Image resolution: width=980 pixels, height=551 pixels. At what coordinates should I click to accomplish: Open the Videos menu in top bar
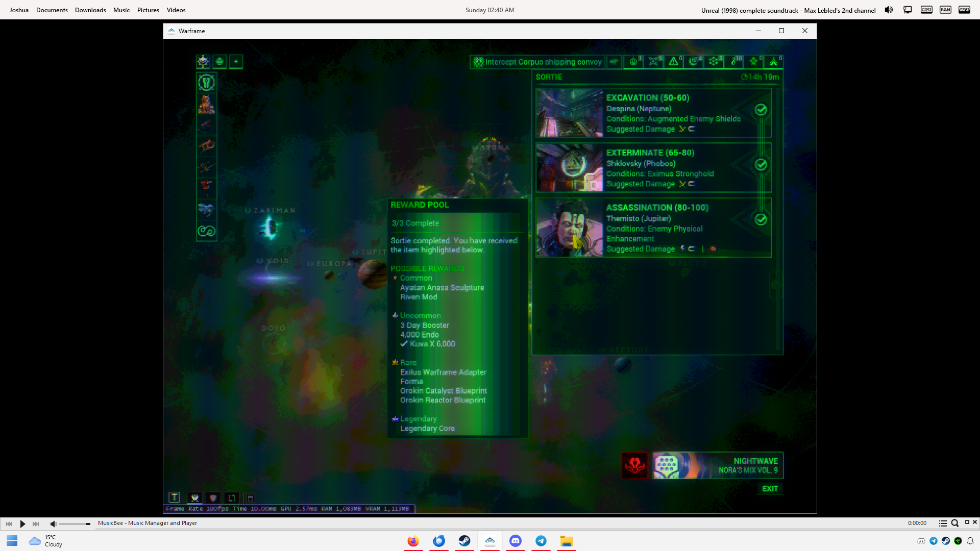pyautogui.click(x=176, y=10)
